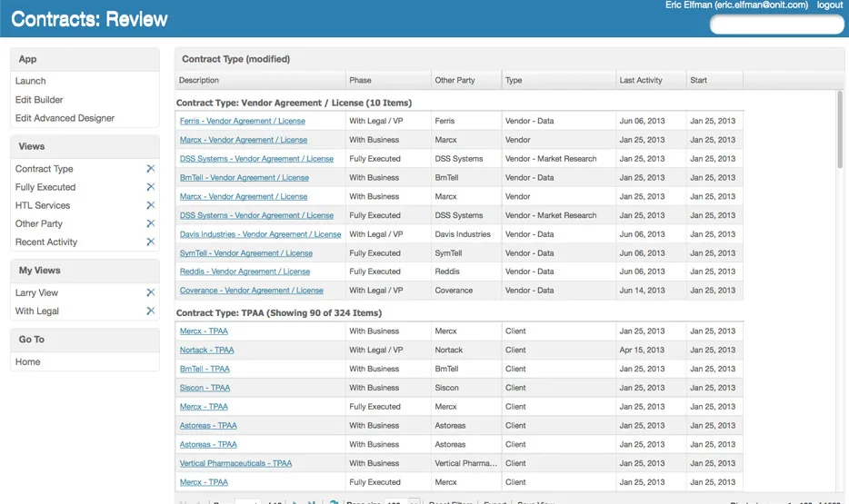Remove the With Legal view via X icon
Image resolution: width=849 pixels, height=504 pixels.
151,311
